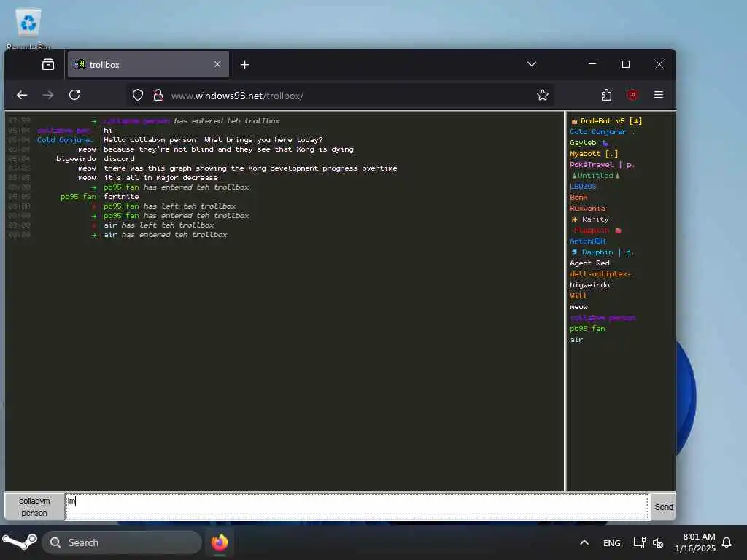List all tabs with the chevron button

(x=532, y=64)
